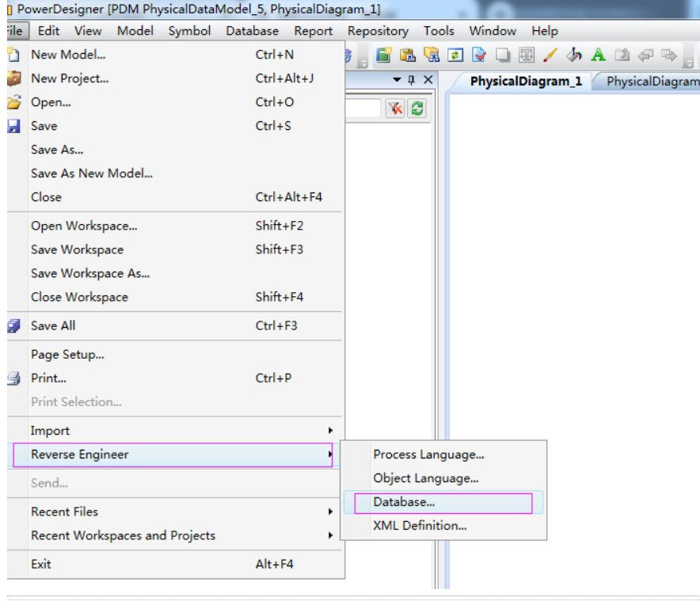Screen dimensions: 700x601
Task: Open the View menu
Action: (88, 31)
